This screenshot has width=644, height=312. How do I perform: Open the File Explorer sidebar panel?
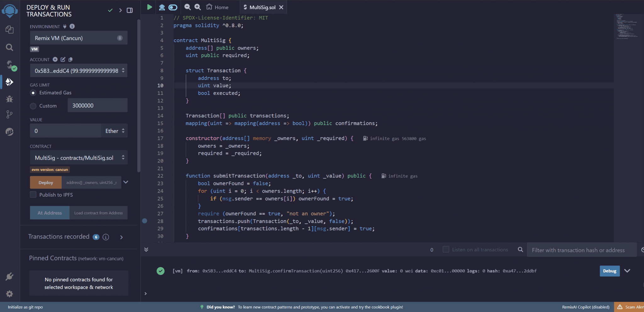click(x=10, y=30)
